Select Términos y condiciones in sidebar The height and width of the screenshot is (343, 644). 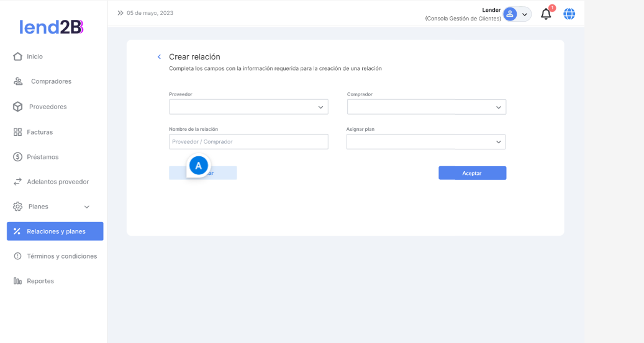(61, 256)
